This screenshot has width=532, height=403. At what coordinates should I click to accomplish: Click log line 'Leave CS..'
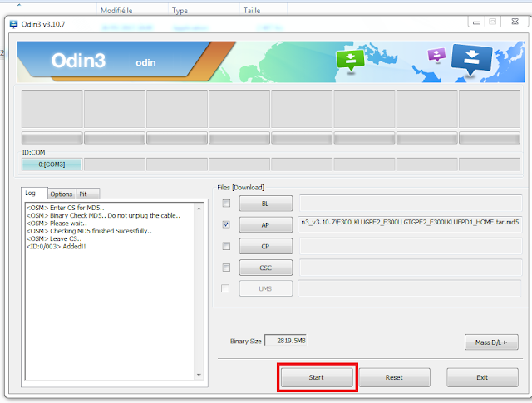54,238
